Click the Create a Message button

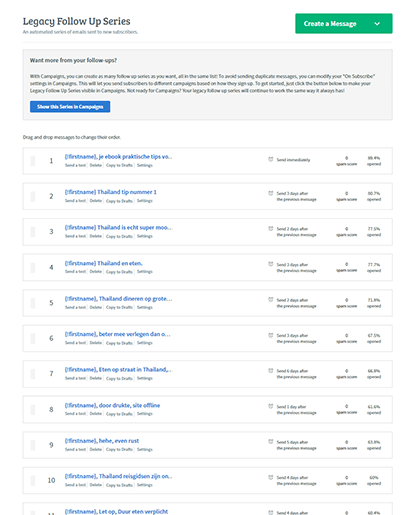[330, 24]
